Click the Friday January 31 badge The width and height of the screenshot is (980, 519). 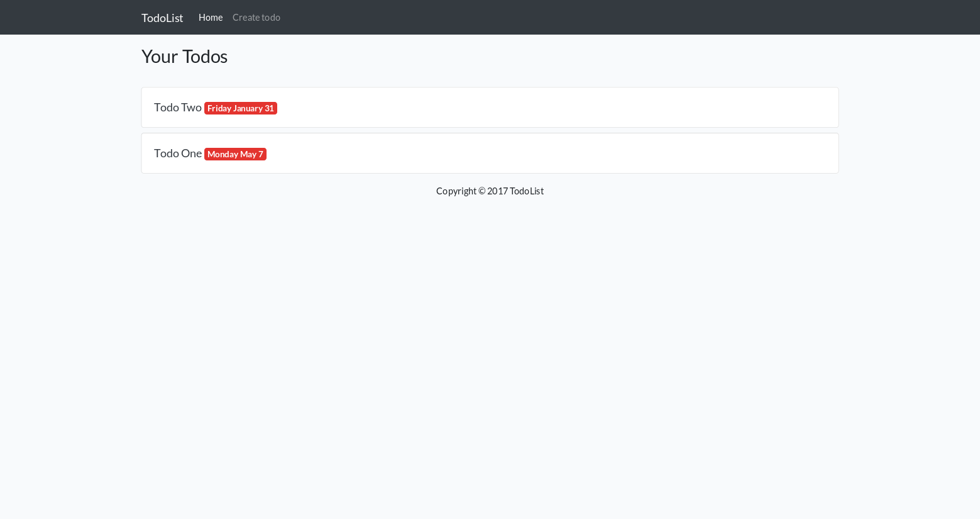(241, 108)
